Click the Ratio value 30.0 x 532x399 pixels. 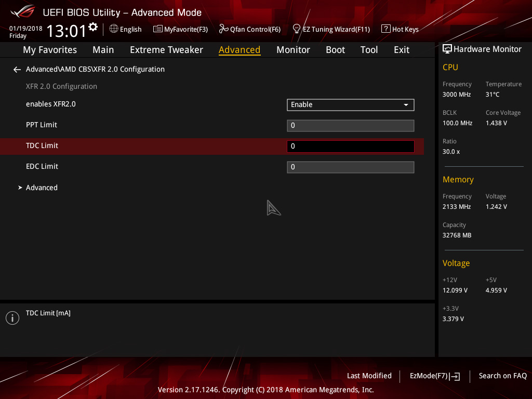[x=451, y=152]
